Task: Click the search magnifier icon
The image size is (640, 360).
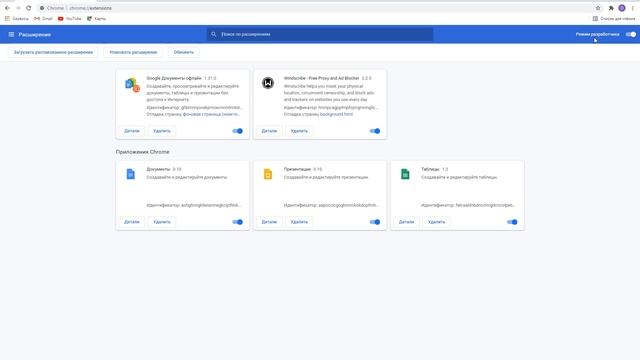Action: [213, 34]
